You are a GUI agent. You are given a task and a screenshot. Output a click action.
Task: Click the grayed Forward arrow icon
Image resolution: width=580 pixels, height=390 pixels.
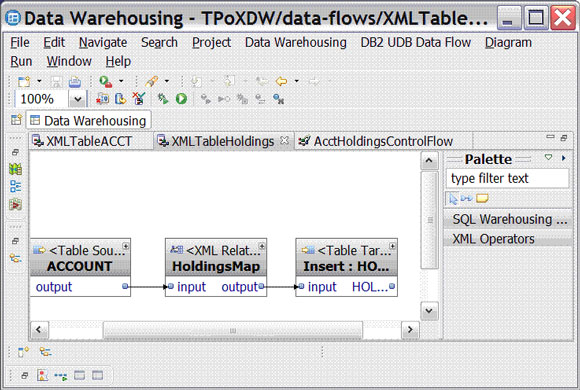pos(314,81)
